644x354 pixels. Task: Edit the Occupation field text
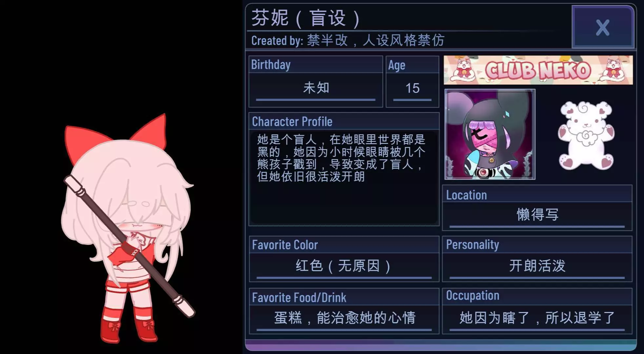click(x=537, y=318)
